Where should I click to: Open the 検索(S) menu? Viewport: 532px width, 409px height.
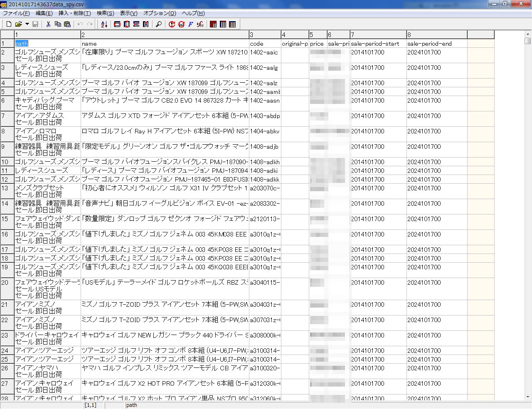pyautogui.click(x=105, y=13)
